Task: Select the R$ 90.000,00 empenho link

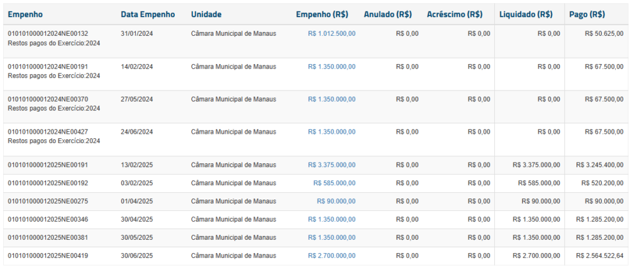Action: (x=336, y=202)
